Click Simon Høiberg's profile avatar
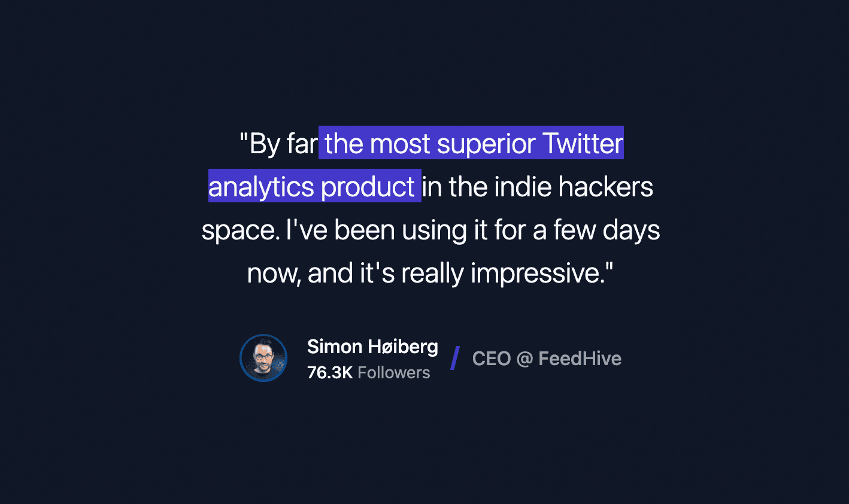Viewport: 849px width, 504px height. (x=263, y=358)
